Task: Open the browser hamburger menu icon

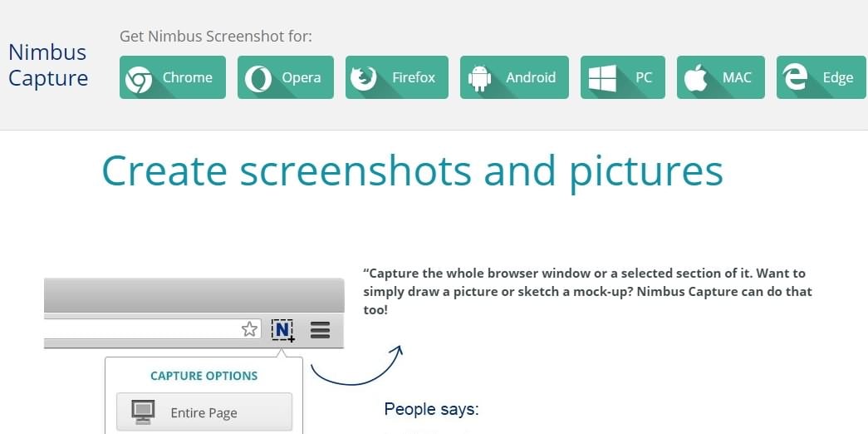Action: click(x=320, y=330)
